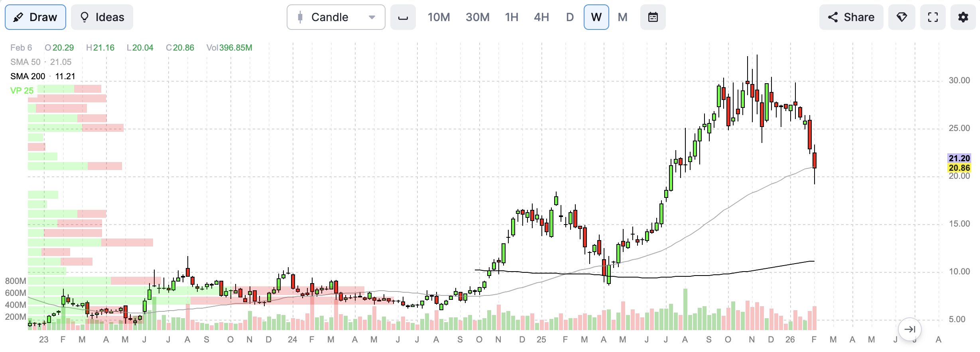Click the lightbulb icon in Ideas
The height and width of the screenshot is (352, 980).
(x=85, y=17)
